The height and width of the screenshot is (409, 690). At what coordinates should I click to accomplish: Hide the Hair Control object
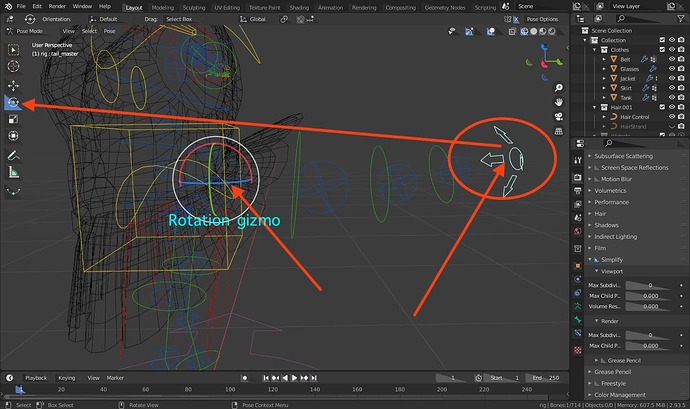tap(672, 117)
